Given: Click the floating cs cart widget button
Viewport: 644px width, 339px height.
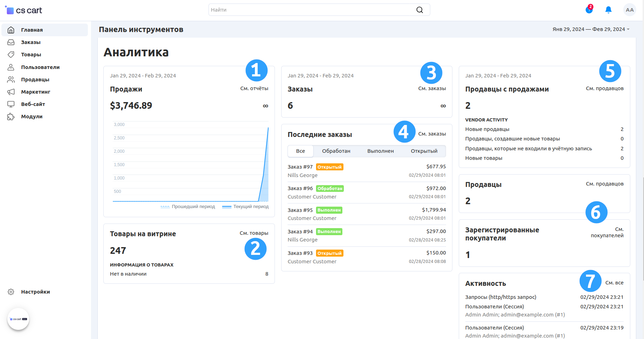Looking at the screenshot, I should click(18, 319).
